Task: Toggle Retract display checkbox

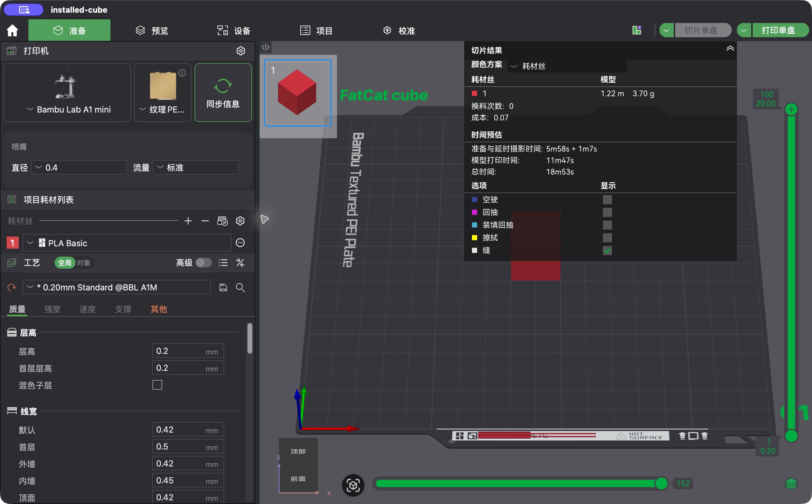Action: (607, 212)
